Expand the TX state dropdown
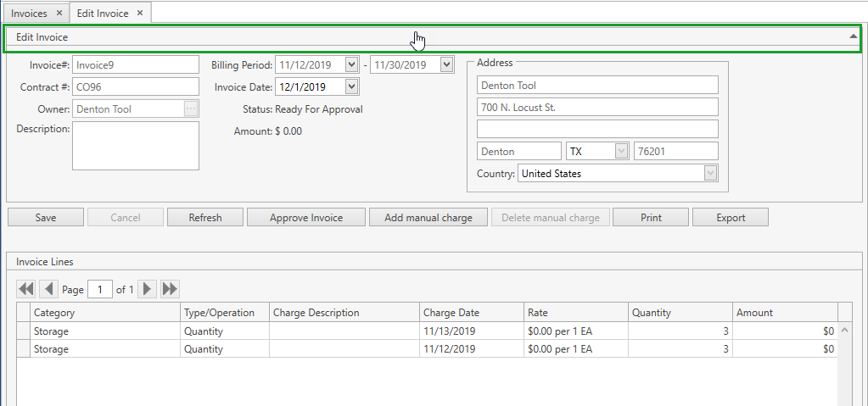 coord(620,151)
